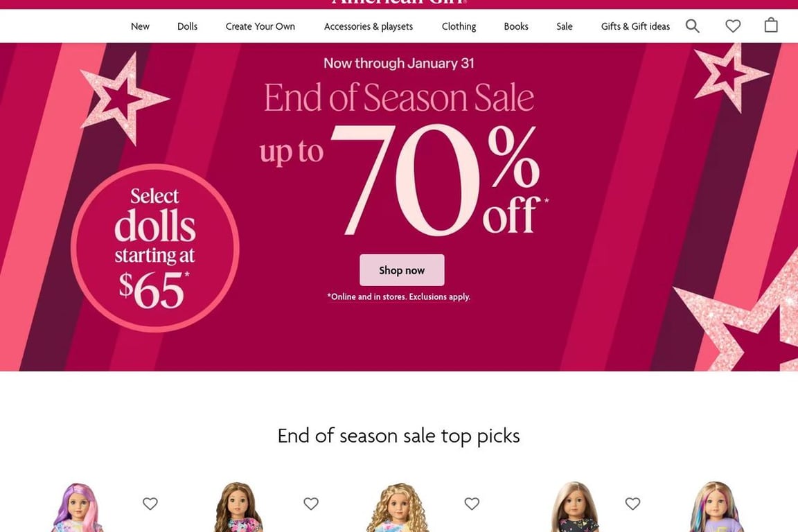The width and height of the screenshot is (798, 532).
Task: Select the curly blonde doll thumbnail
Action: coord(398,507)
